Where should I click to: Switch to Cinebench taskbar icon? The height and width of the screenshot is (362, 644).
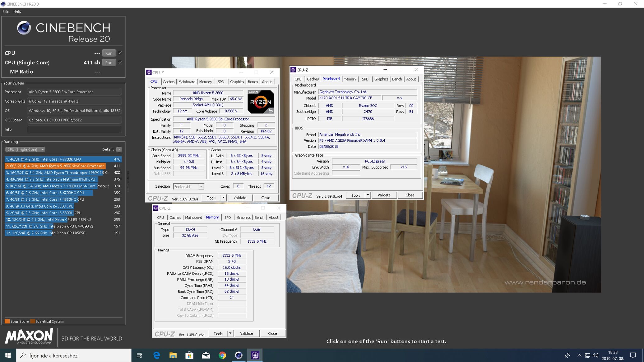tap(239, 355)
